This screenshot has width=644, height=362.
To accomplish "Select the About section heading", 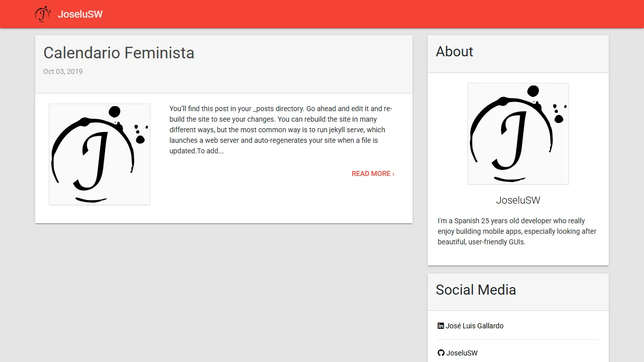I will tap(454, 52).
